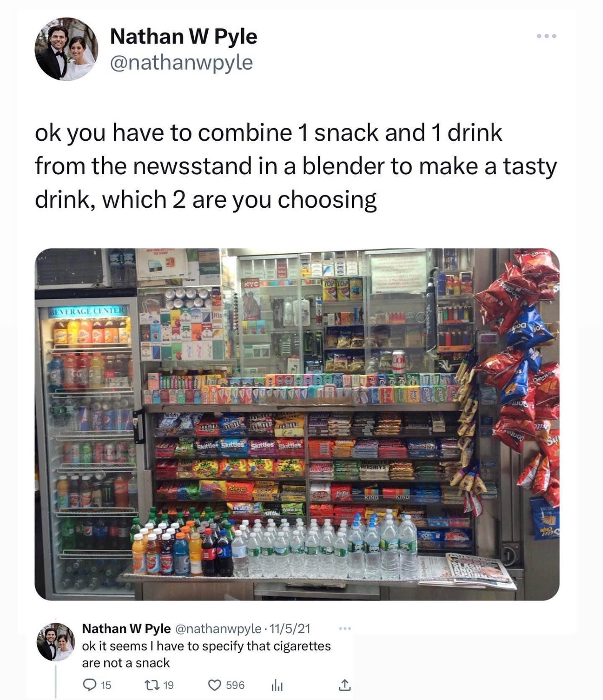Screen dimensions: 603x700
Task: Click the main tweet text about blender drink
Action: pos(296,166)
